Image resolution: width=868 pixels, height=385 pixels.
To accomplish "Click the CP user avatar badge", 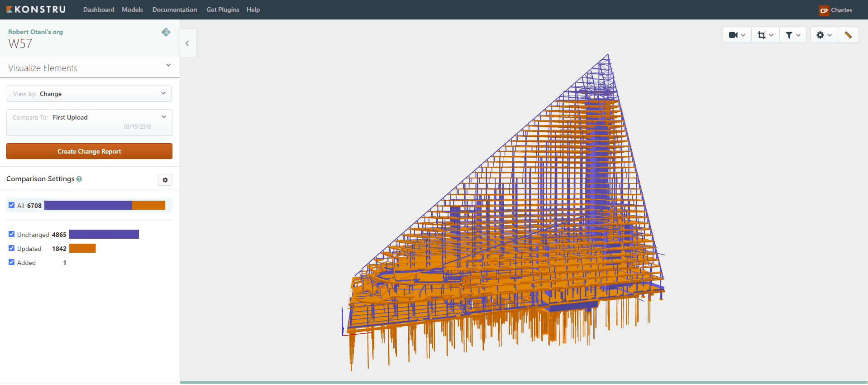I will pyautogui.click(x=824, y=10).
